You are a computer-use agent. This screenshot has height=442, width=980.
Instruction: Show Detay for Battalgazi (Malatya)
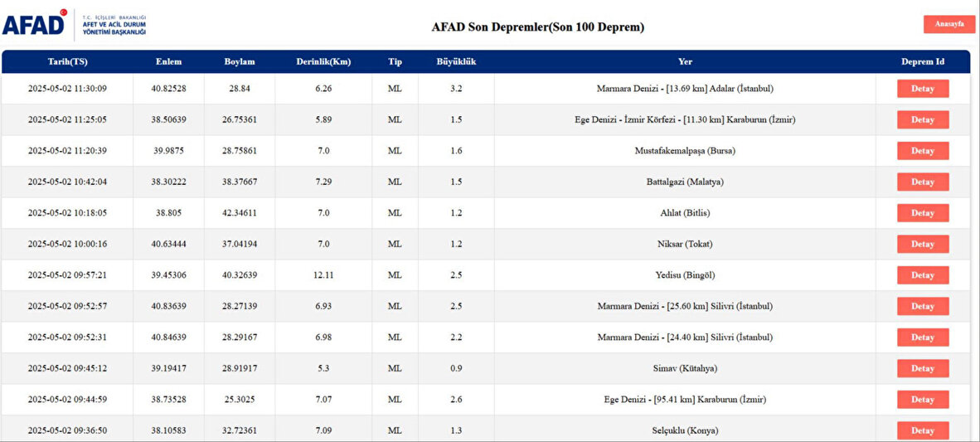[x=923, y=182]
